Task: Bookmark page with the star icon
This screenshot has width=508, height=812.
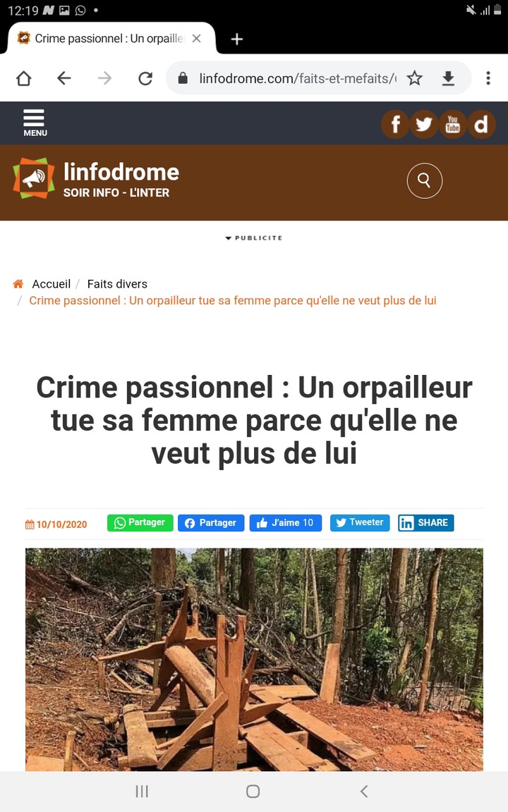Action: click(414, 78)
